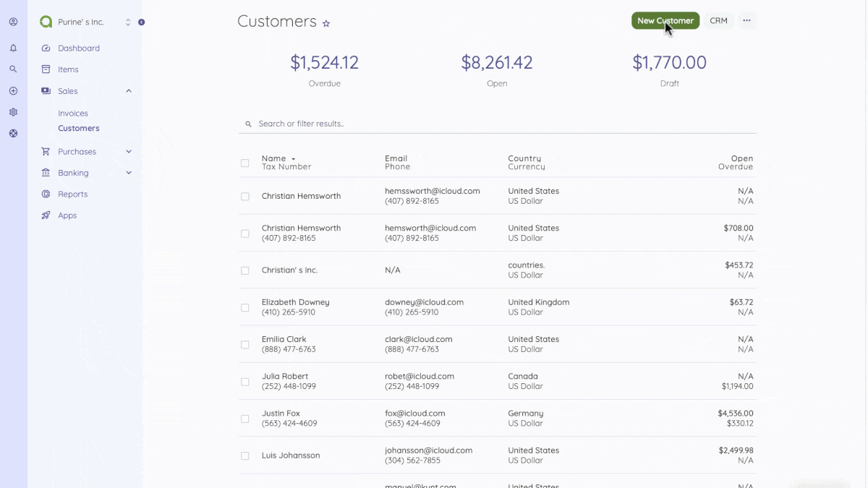Open the settings gear icon

point(13,112)
